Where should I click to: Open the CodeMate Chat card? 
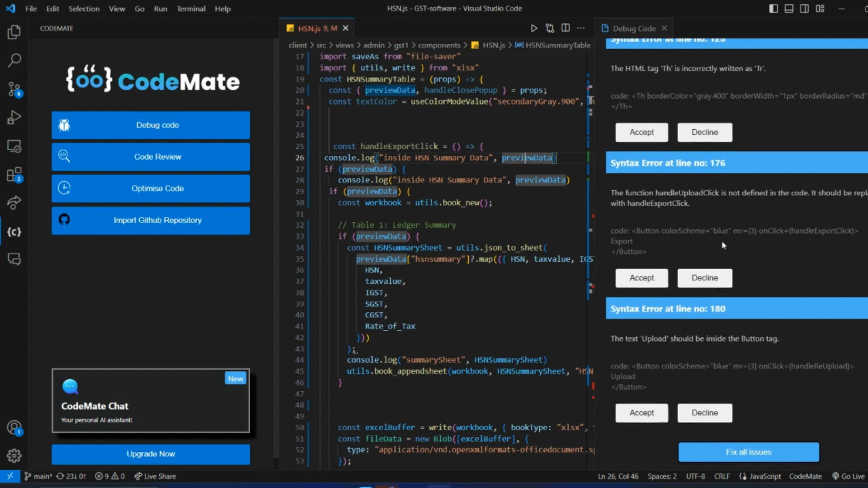(x=151, y=401)
